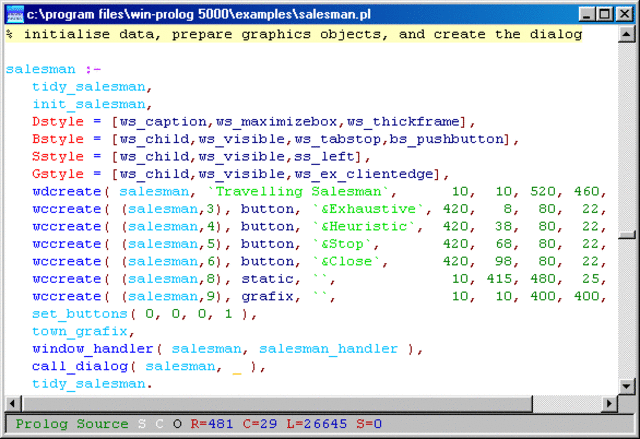Maximize the salesman.pl window
Viewport: 640px width, 439px height.
(x=604, y=14)
